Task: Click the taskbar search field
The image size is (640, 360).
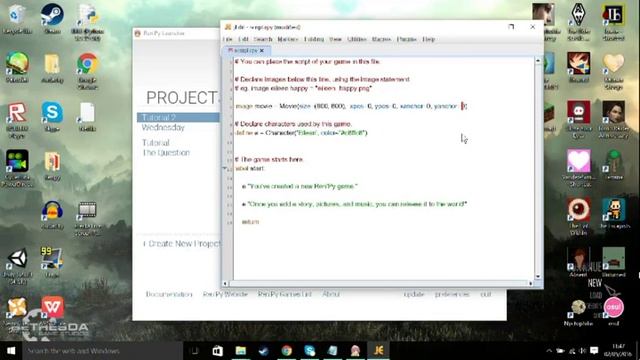Action: pos(102,351)
